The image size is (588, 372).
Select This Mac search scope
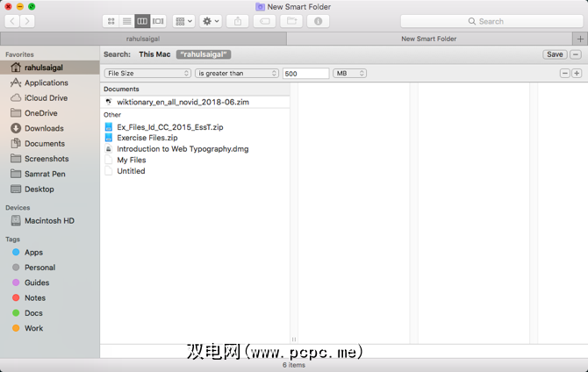pos(155,54)
